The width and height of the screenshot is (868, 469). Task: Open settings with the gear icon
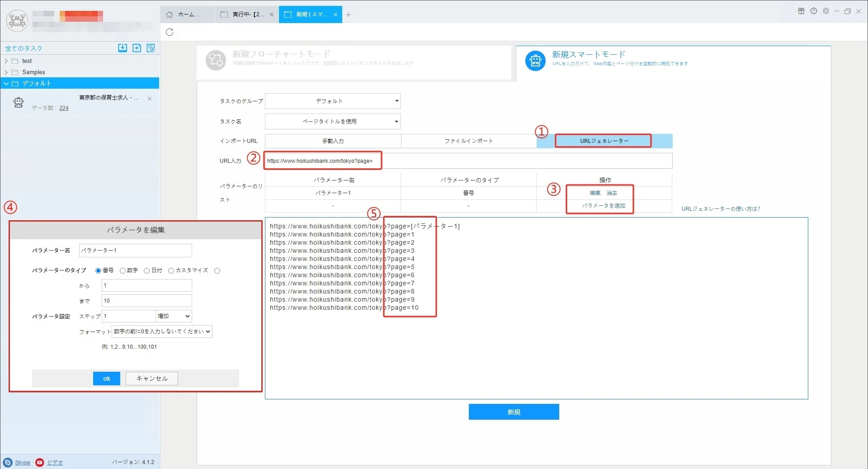point(826,11)
